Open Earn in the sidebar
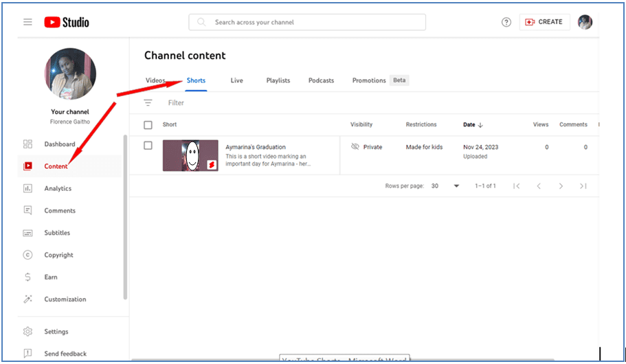The height and width of the screenshot is (364, 626). point(51,277)
